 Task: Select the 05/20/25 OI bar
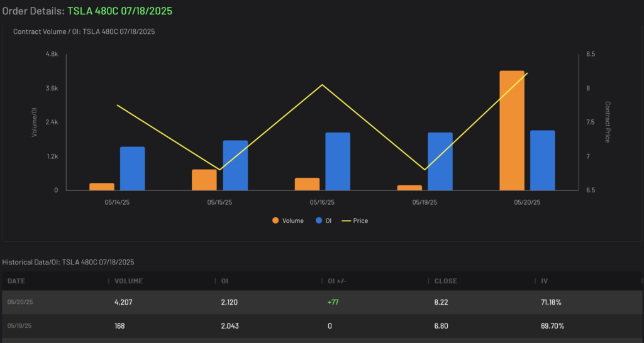point(543,160)
